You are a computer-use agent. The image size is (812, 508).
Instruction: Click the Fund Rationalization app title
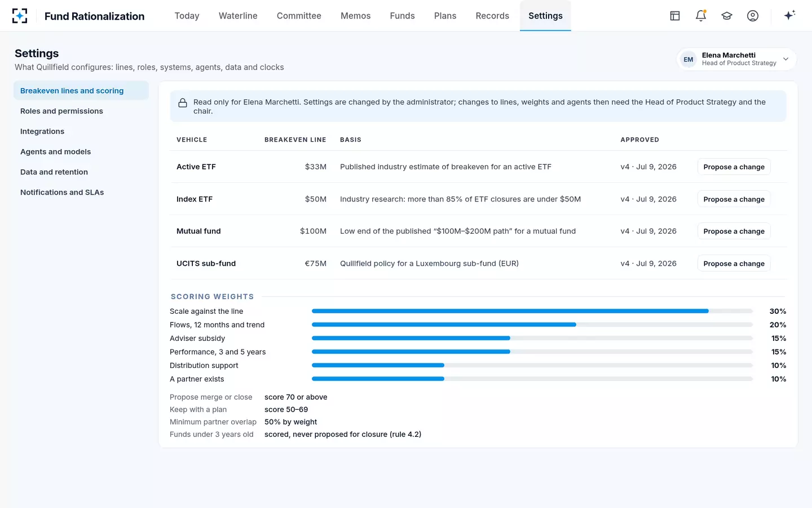[x=94, y=16]
